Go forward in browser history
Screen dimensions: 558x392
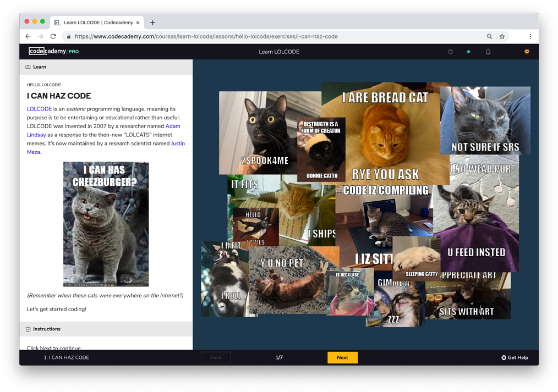pos(41,36)
